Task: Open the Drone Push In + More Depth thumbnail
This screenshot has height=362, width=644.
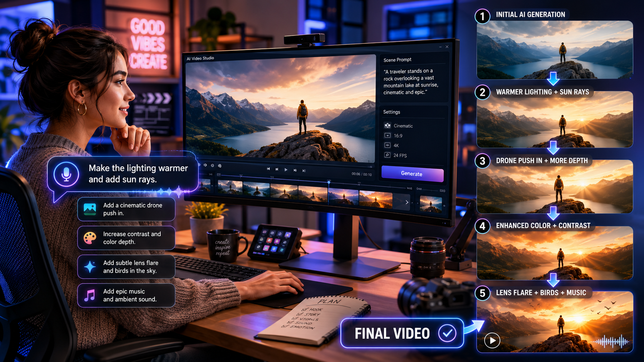Action: click(555, 187)
